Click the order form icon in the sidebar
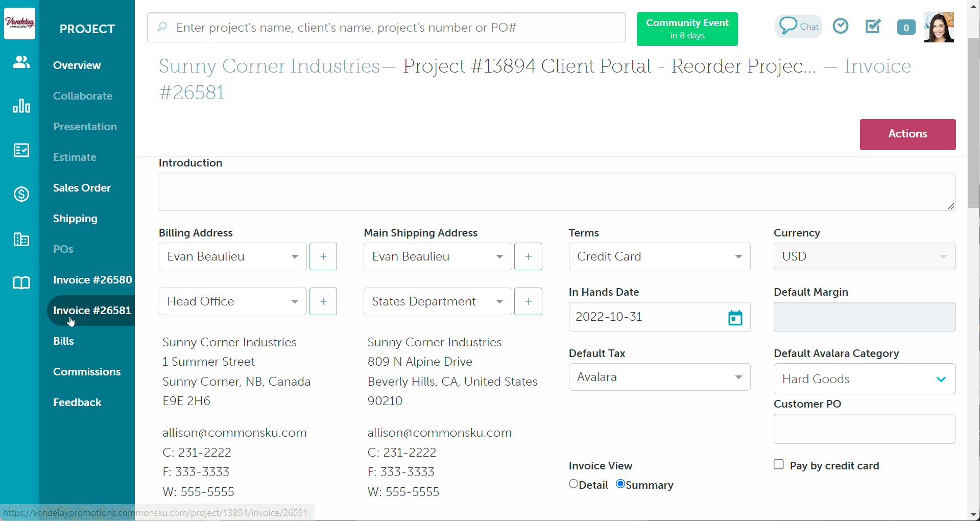980x521 pixels. coord(20,150)
